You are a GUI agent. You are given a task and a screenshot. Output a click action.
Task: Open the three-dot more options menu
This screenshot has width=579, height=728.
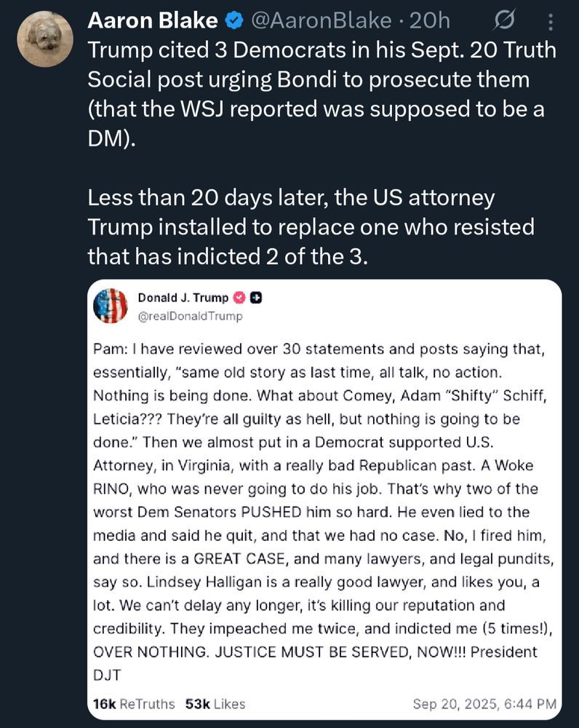click(x=550, y=21)
